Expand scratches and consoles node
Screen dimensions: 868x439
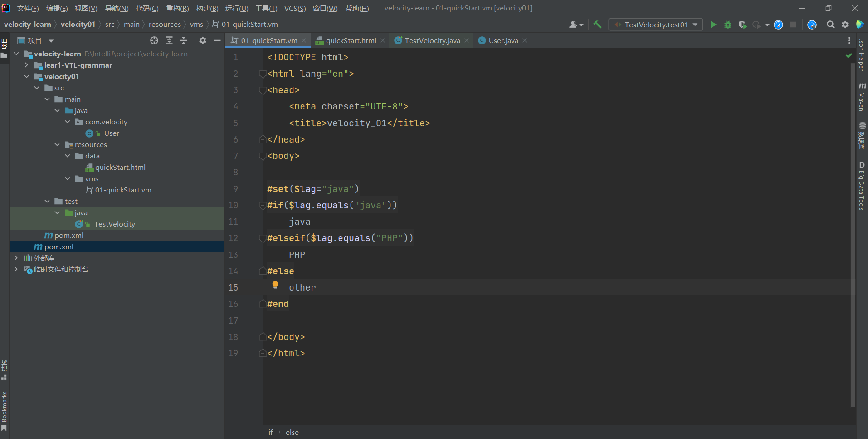pos(16,269)
